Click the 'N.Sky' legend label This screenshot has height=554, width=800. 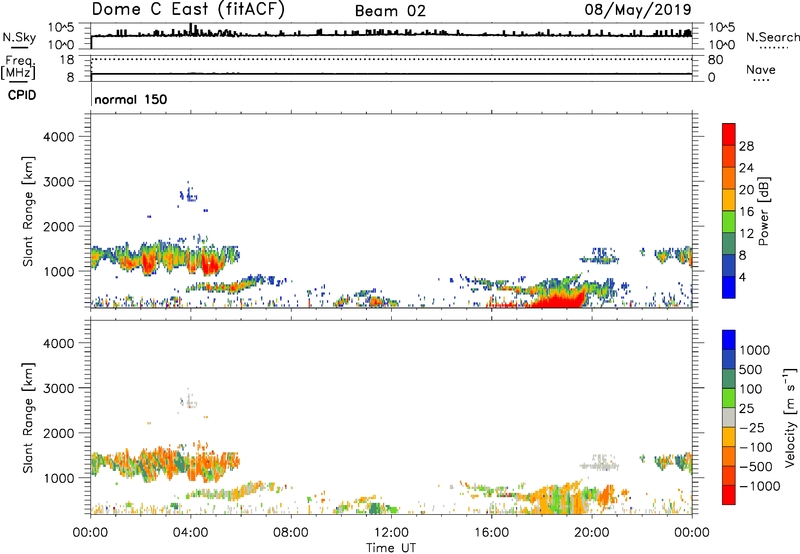tap(19, 37)
